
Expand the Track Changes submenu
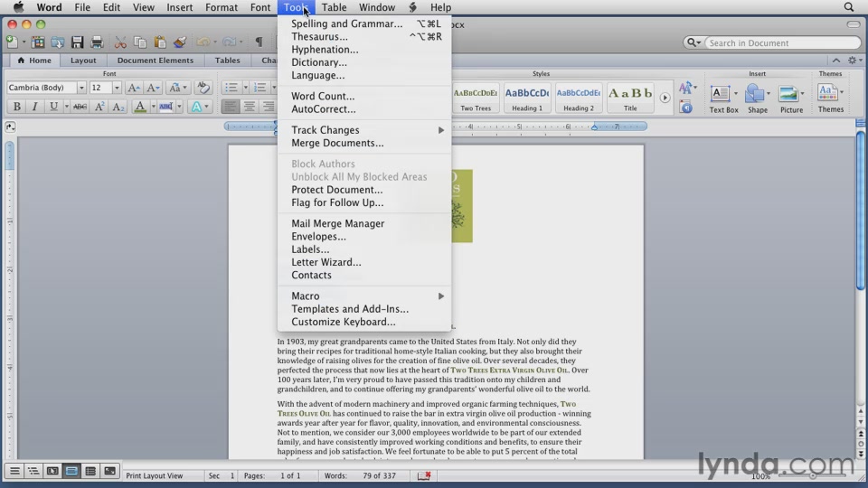pyautogui.click(x=364, y=130)
